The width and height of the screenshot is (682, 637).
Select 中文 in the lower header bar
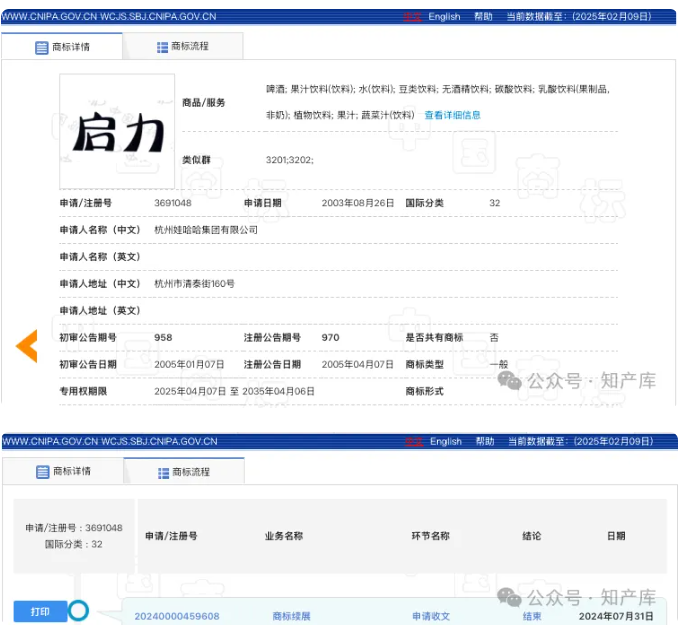tap(412, 441)
